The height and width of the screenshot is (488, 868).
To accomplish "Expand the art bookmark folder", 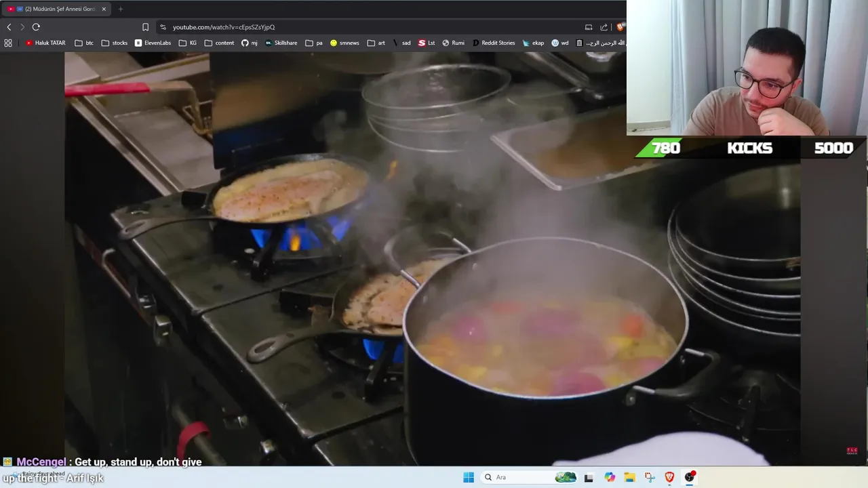I will click(x=376, y=43).
